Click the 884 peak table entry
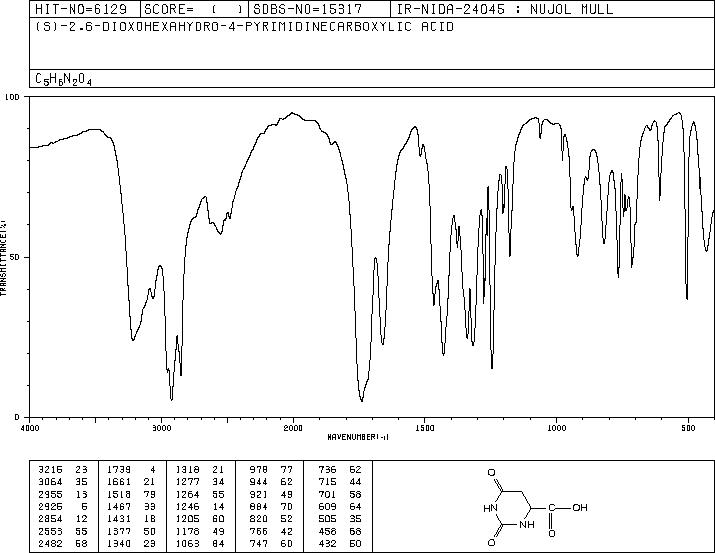 259,506
